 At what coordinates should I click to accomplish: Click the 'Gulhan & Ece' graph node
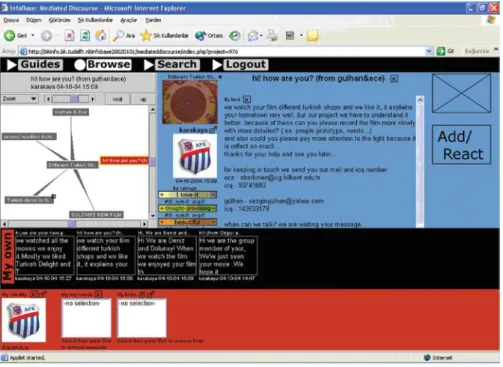(71, 112)
